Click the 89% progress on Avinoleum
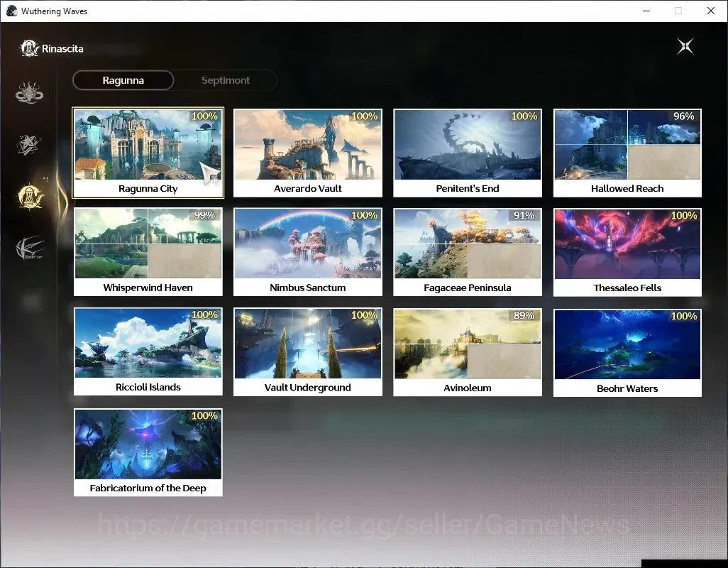728x568 pixels. (524, 315)
